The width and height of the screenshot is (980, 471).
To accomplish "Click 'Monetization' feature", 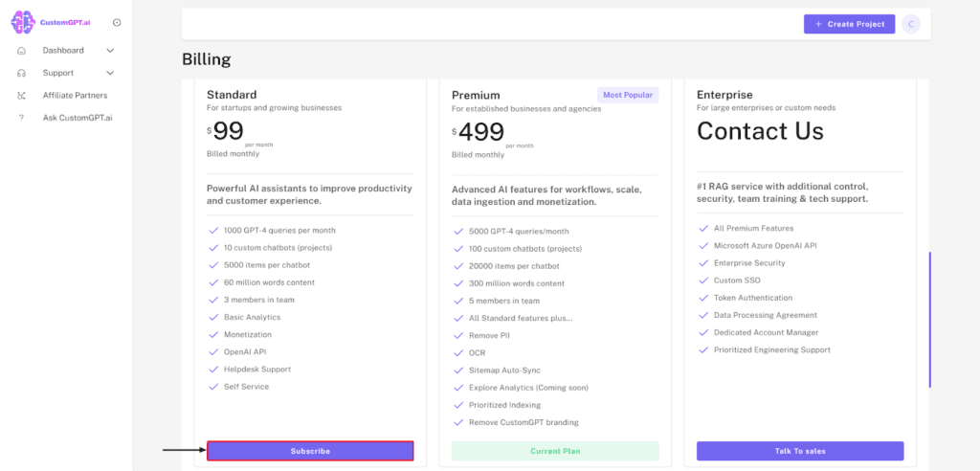I will click(248, 335).
